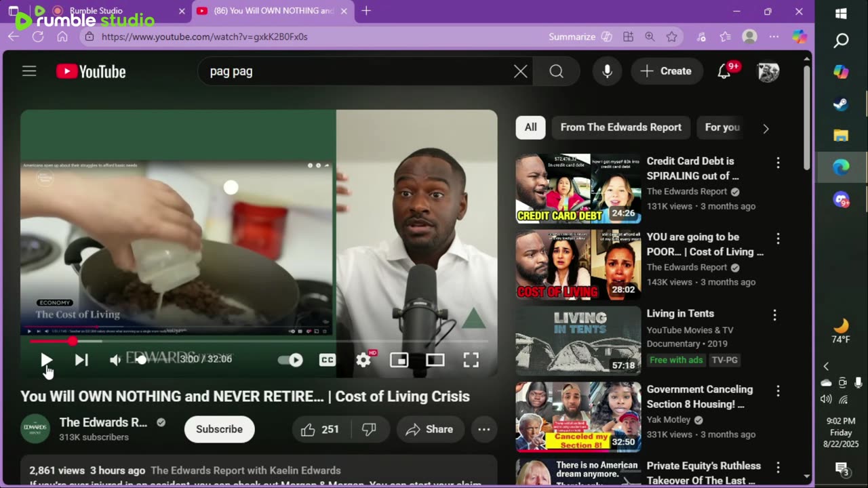
Task: Click browser home button
Action: click(62, 37)
